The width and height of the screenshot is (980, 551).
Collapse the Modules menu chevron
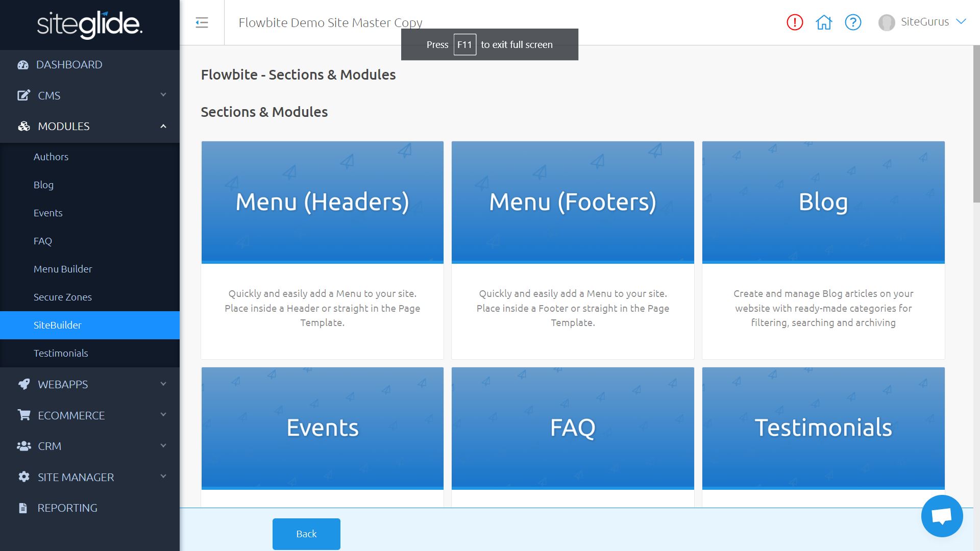163,126
